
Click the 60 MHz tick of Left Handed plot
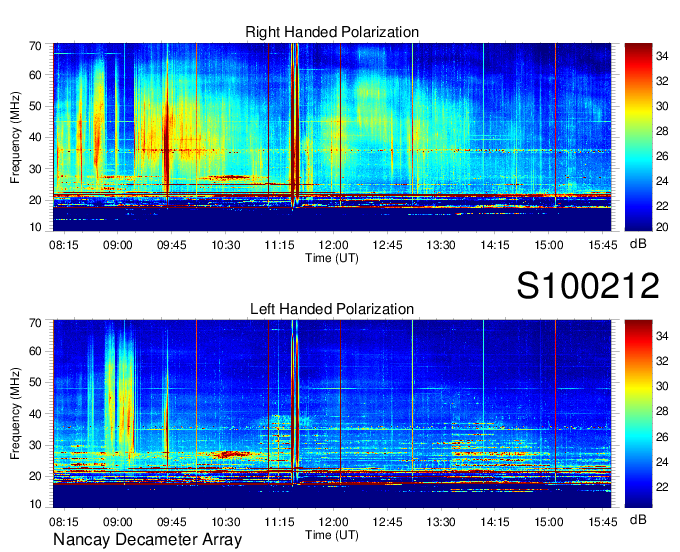pos(35,351)
